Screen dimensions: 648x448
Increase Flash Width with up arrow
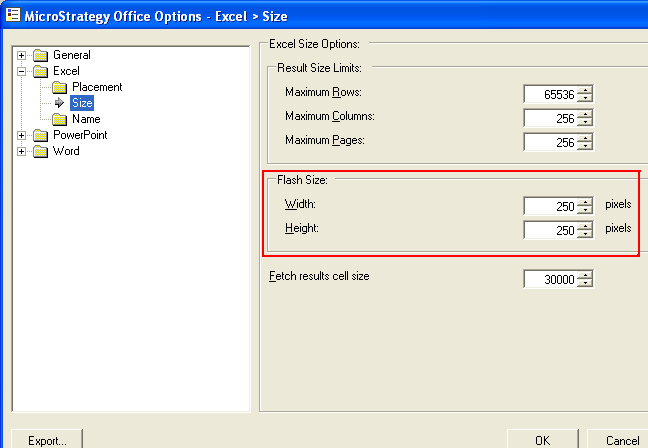(x=585, y=202)
